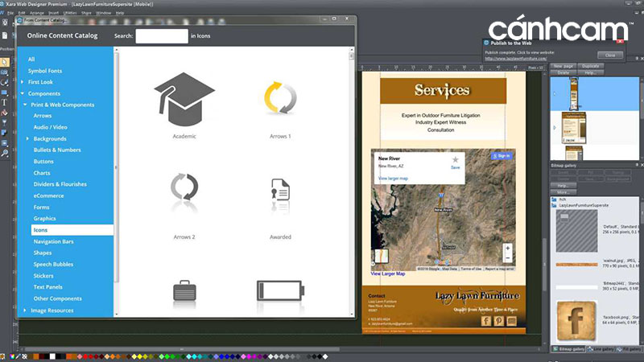
Task: Click Duplicate page button
Action: click(x=590, y=66)
